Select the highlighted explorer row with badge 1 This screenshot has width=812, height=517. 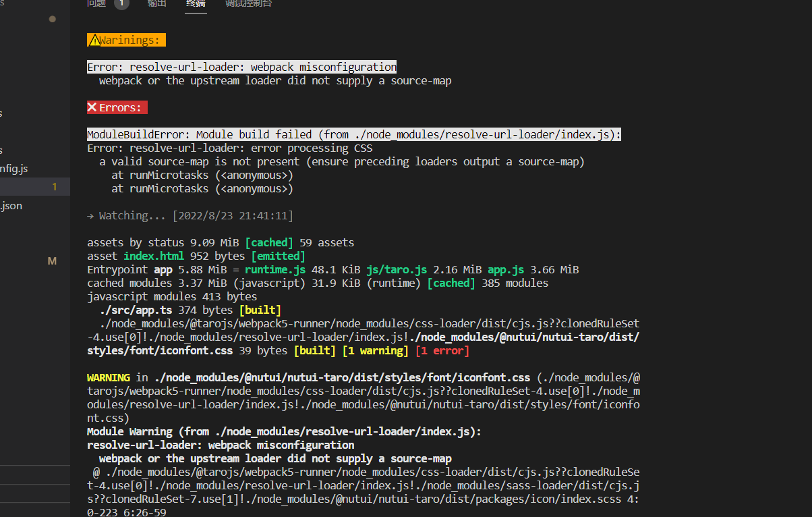pyautogui.click(x=35, y=187)
